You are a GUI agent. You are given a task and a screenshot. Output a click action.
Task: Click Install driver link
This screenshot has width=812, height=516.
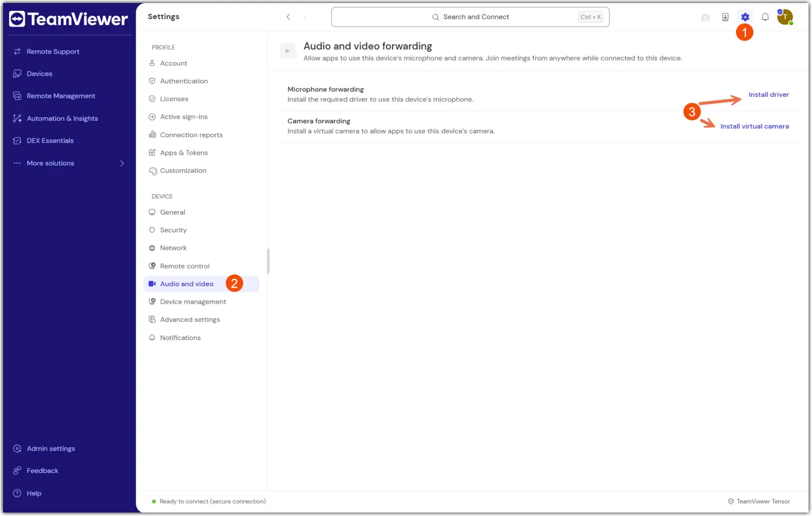(769, 94)
